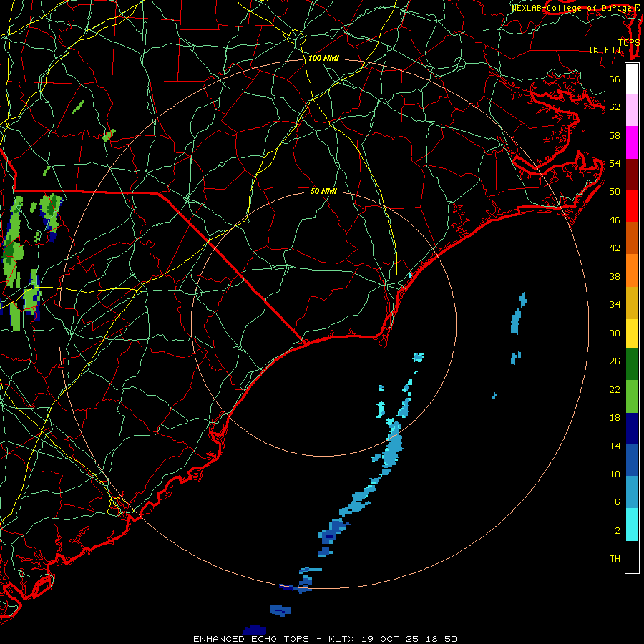Select the dark green legend swatch

[x=632, y=364]
